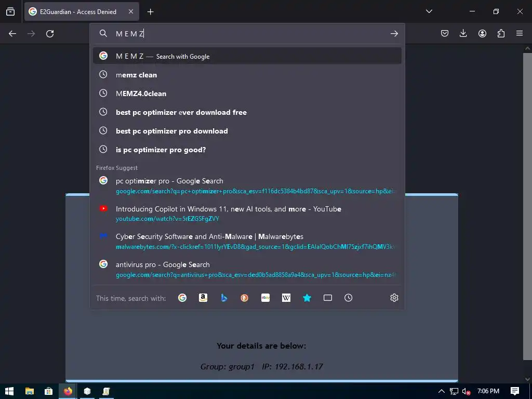Click the Firefox taskbar icon

(68, 391)
